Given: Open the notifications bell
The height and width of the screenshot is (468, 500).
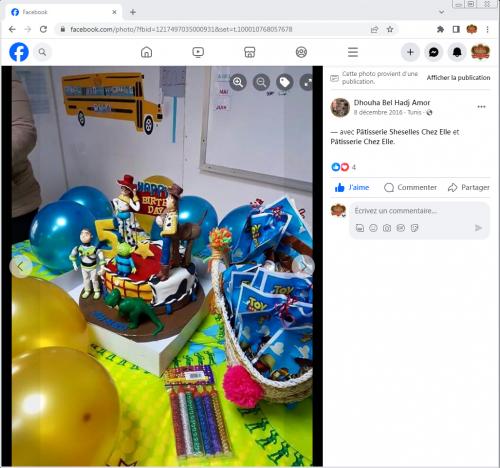Looking at the screenshot, I should (x=457, y=52).
